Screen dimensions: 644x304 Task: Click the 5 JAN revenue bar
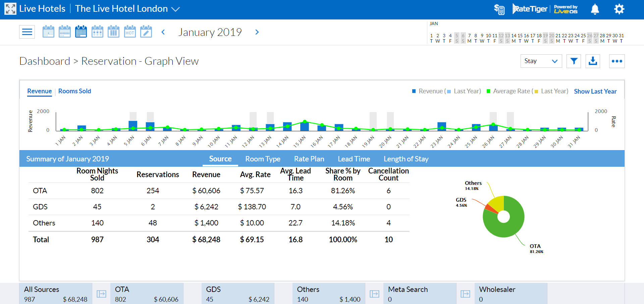click(x=133, y=126)
